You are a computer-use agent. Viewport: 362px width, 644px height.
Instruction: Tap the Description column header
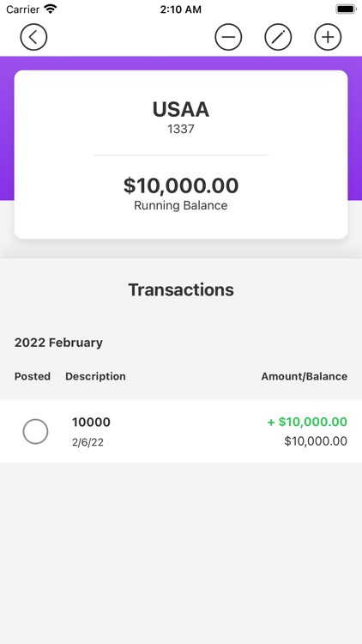(95, 376)
